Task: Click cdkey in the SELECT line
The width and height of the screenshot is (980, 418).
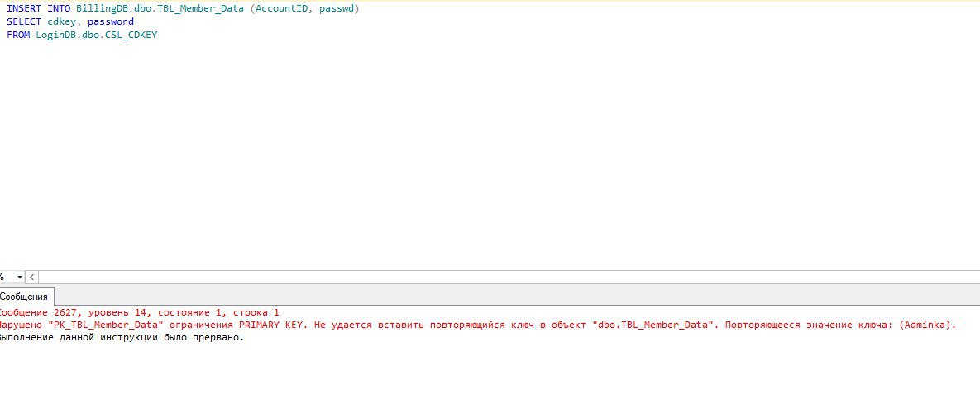Action: point(63,21)
